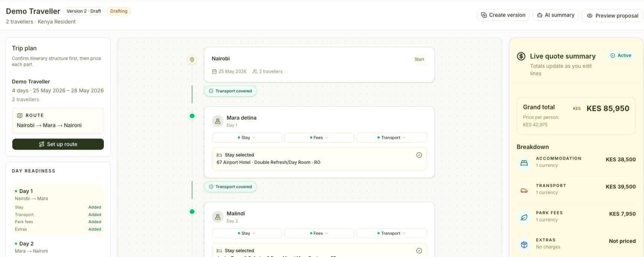
Task: Click the Transport KES 39,500 amount
Action: [x=621, y=187]
